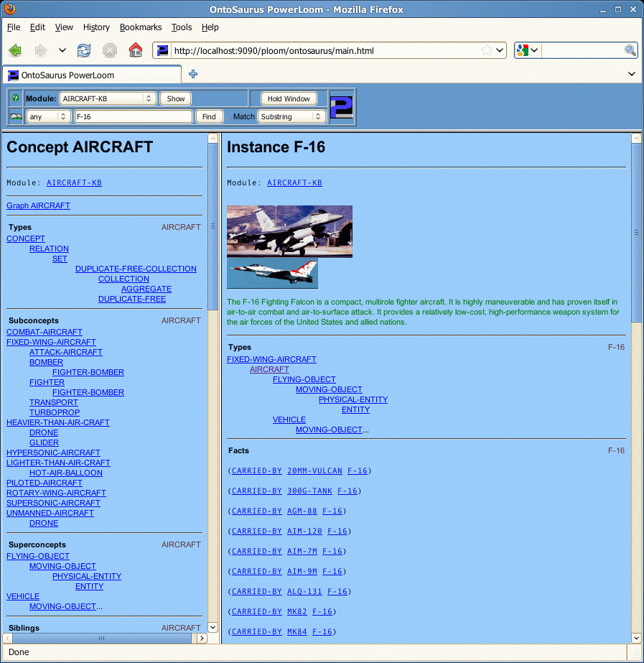The height and width of the screenshot is (663, 644).
Task: Click the URL address field
Action: point(325,51)
